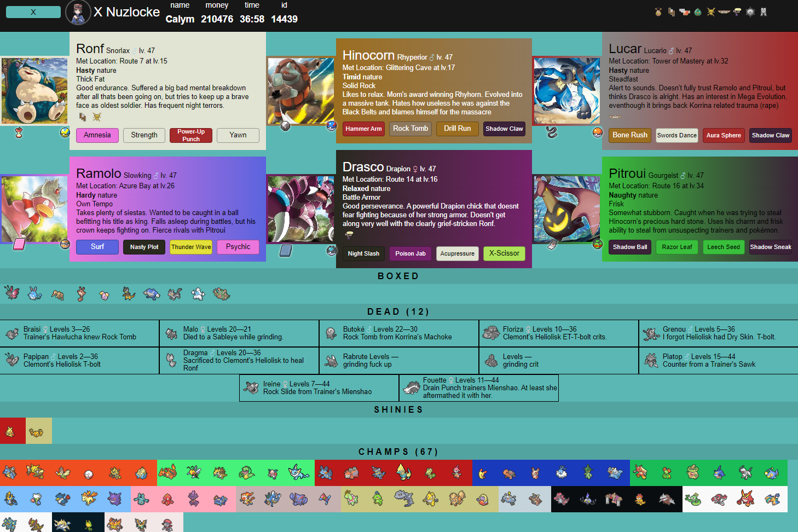
Task: Click the greyed-out Iceberg Badge icon
Action: 750,12
